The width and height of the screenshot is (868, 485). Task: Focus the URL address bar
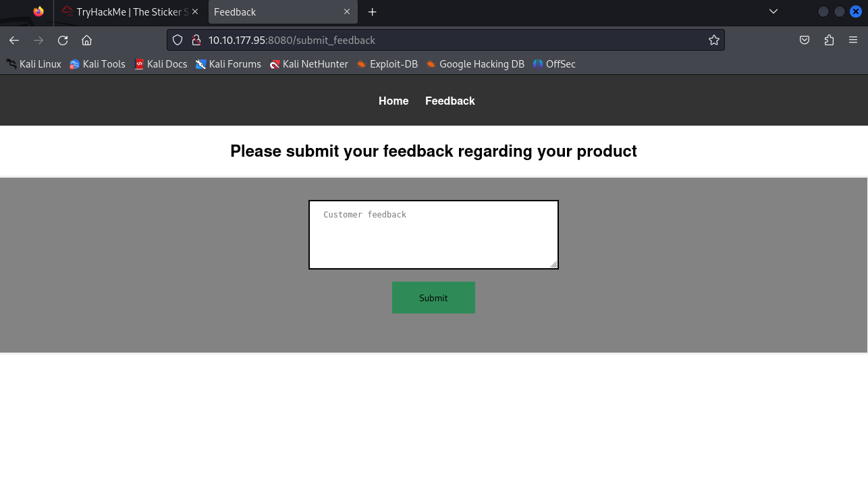445,41
